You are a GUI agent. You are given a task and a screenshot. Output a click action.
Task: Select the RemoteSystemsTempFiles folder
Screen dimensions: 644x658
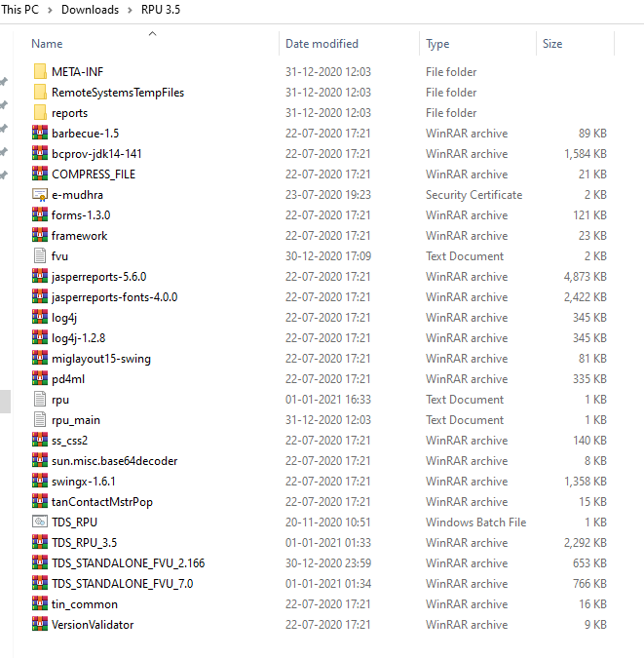[x=117, y=93]
